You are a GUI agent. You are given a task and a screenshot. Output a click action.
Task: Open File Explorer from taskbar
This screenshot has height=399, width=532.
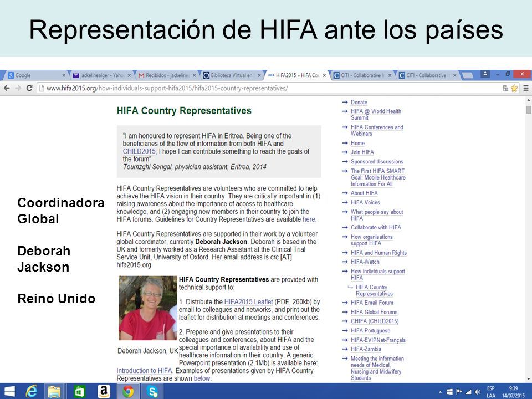coord(54,392)
